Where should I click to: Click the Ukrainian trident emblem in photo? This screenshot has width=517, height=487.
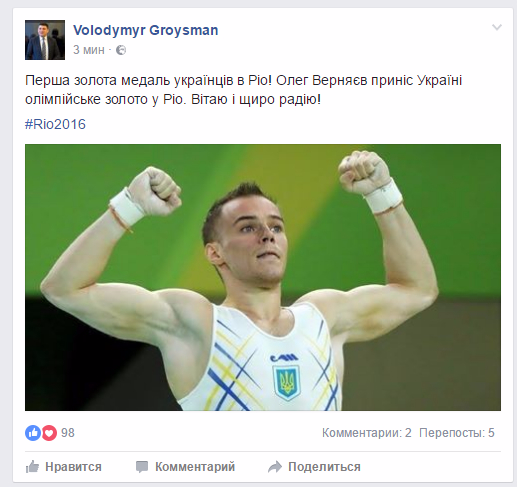pos(286,383)
